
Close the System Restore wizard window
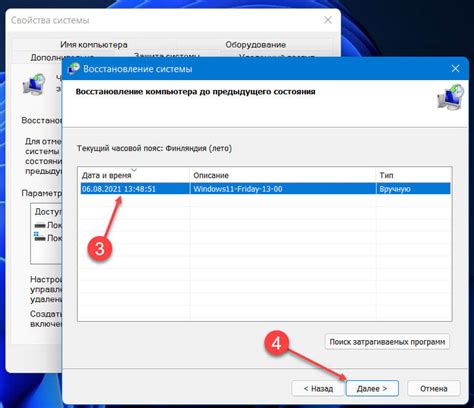point(455,69)
